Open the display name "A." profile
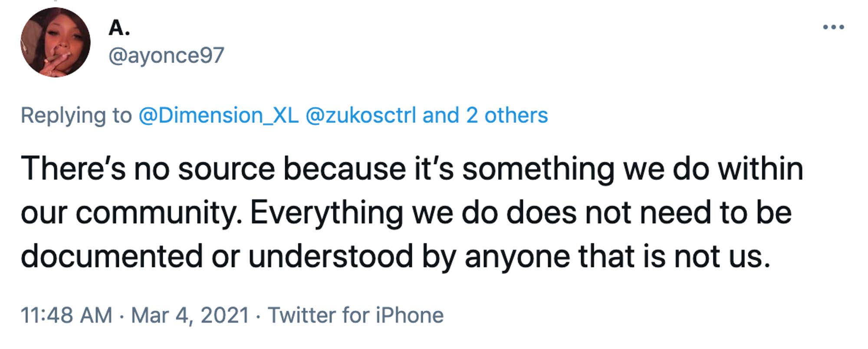Screen dimensions: 868x349 click(119, 28)
